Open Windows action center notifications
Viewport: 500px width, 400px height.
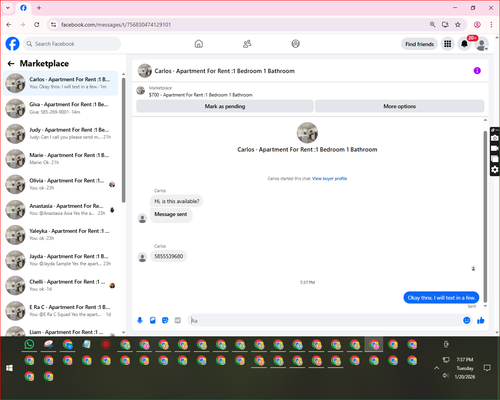pos(487,368)
